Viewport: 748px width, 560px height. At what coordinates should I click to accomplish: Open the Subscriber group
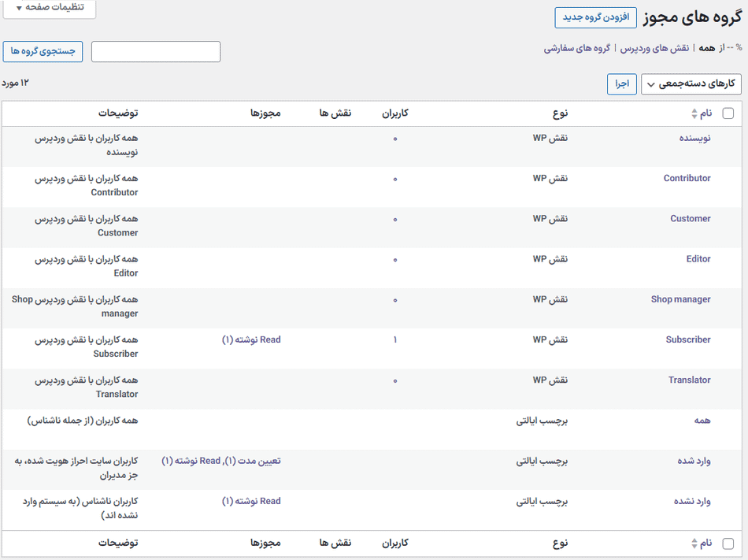688,340
